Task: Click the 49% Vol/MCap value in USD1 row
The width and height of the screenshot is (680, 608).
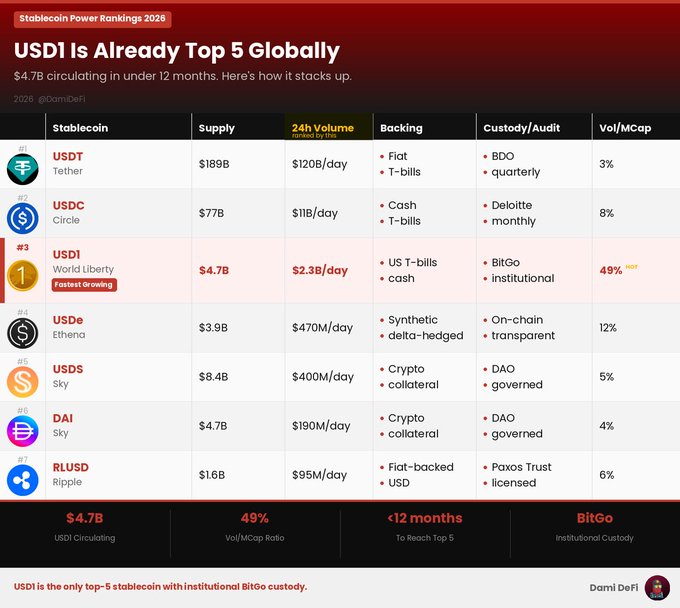Action: point(611,271)
